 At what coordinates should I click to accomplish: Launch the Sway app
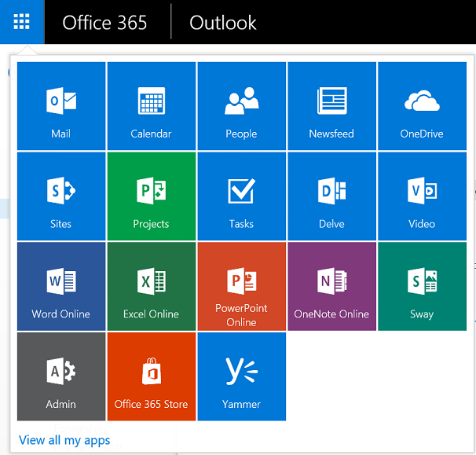click(x=422, y=287)
